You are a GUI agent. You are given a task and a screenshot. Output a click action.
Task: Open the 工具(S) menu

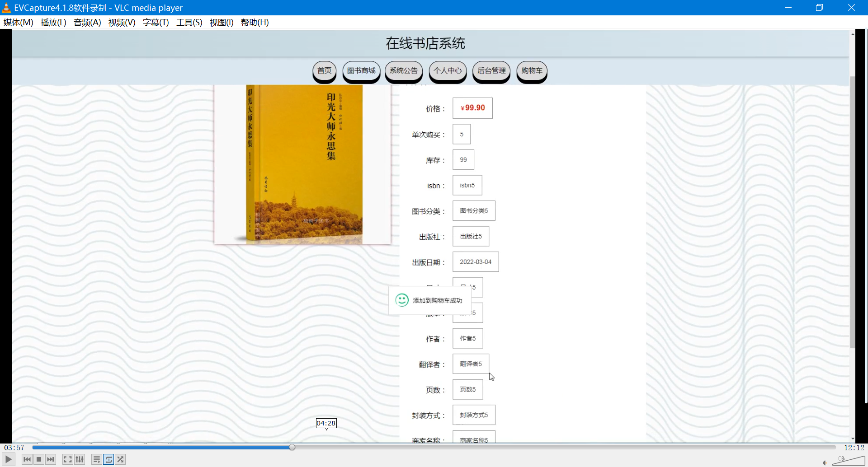189,23
